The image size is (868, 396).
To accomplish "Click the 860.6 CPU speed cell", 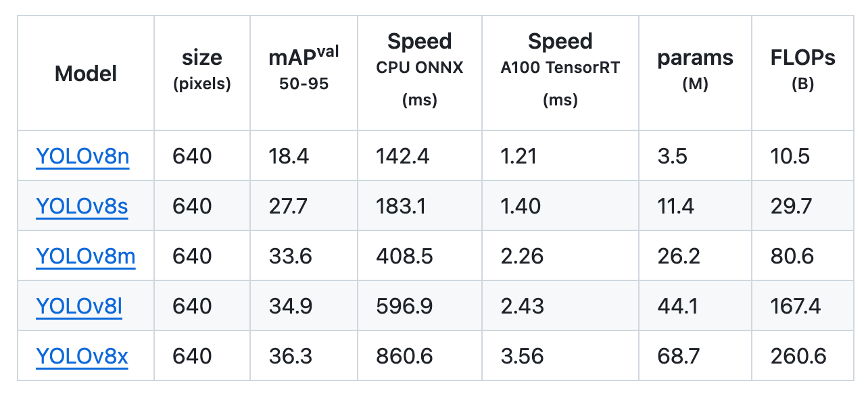I will (404, 356).
